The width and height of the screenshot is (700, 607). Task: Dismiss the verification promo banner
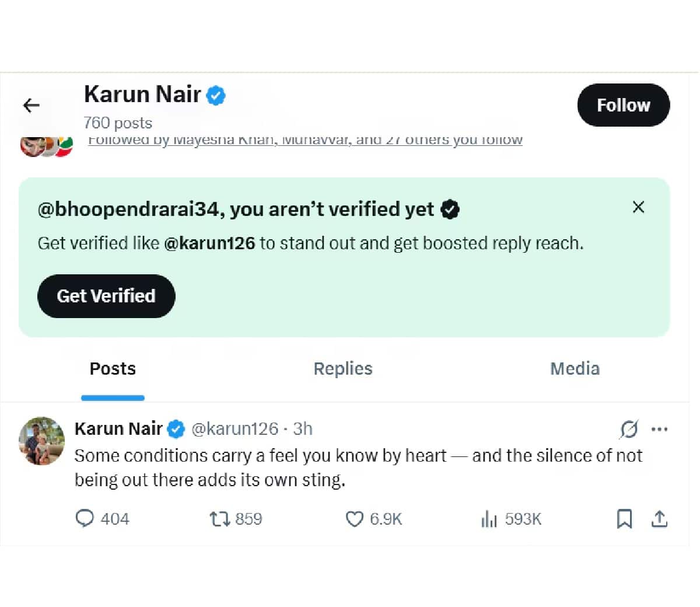click(638, 207)
